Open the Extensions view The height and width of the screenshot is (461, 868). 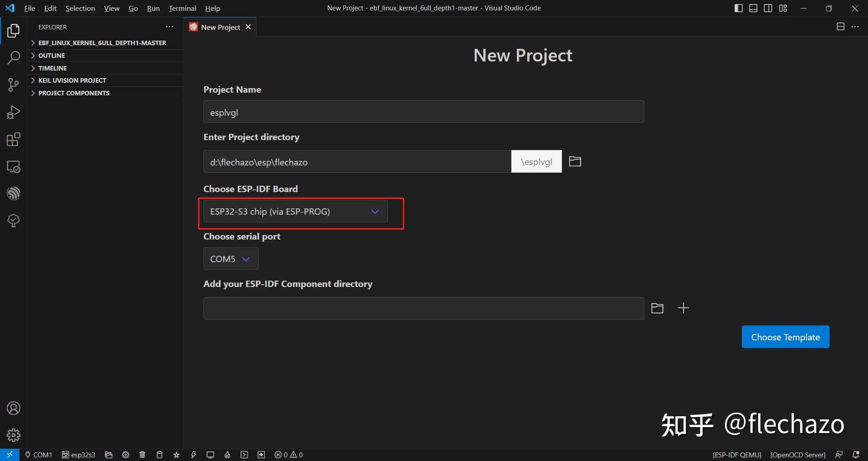tap(14, 139)
